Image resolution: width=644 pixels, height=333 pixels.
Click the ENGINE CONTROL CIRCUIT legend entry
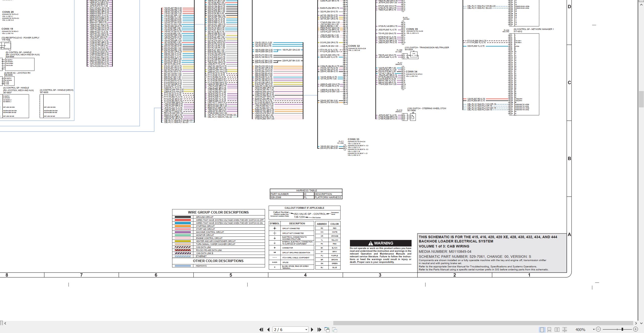(x=209, y=238)
